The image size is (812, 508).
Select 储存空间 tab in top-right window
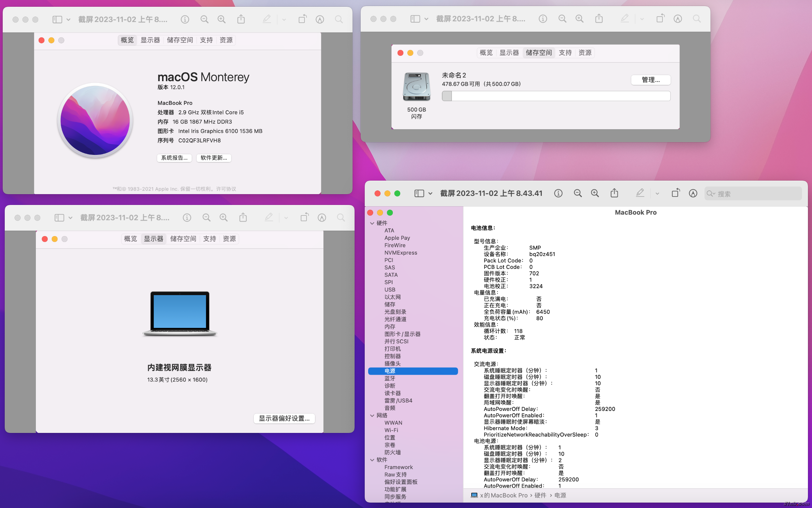(x=539, y=52)
